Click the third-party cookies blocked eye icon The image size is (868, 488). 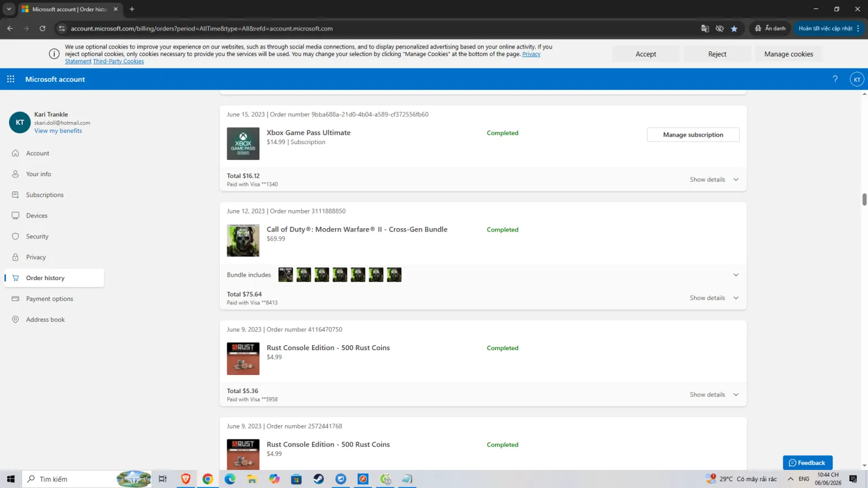pyautogui.click(x=719, y=28)
